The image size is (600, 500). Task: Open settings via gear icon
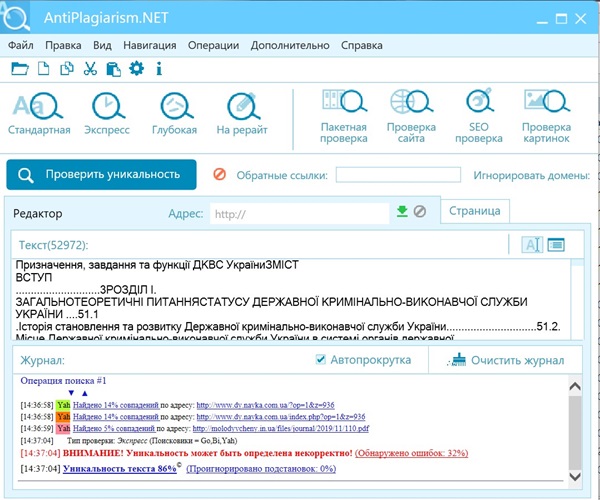[137, 69]
